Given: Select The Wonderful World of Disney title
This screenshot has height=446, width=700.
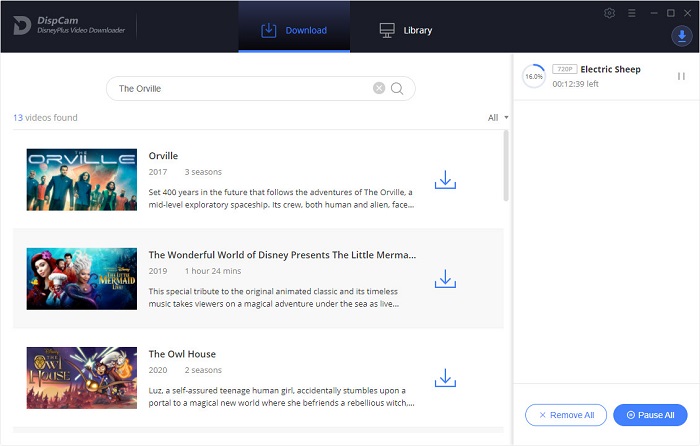Looking at the screenshot, I should 282,255.
